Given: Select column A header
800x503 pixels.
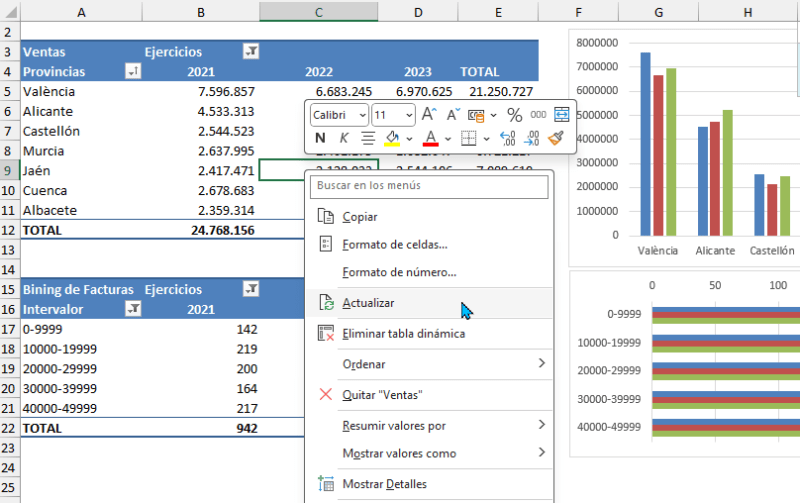Looking at the screenshot, I should click(81, 12).
